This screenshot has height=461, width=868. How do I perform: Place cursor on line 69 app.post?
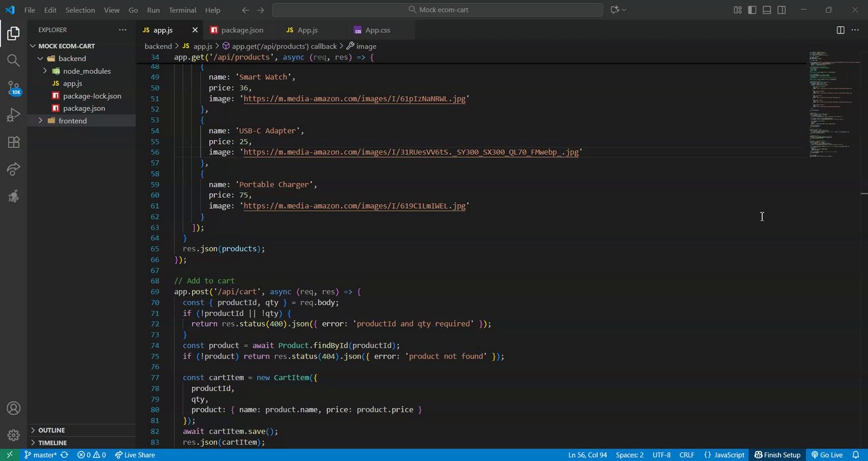click(267, 291)
